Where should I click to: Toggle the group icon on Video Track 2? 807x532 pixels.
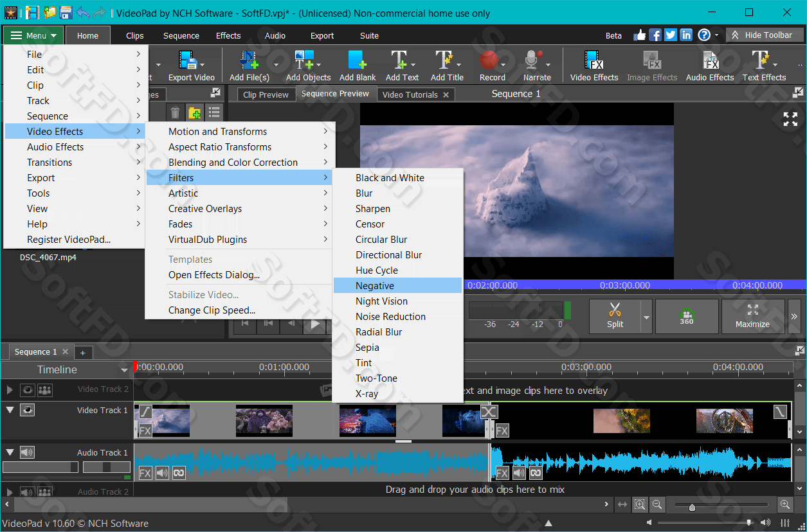tap(44, 389)
